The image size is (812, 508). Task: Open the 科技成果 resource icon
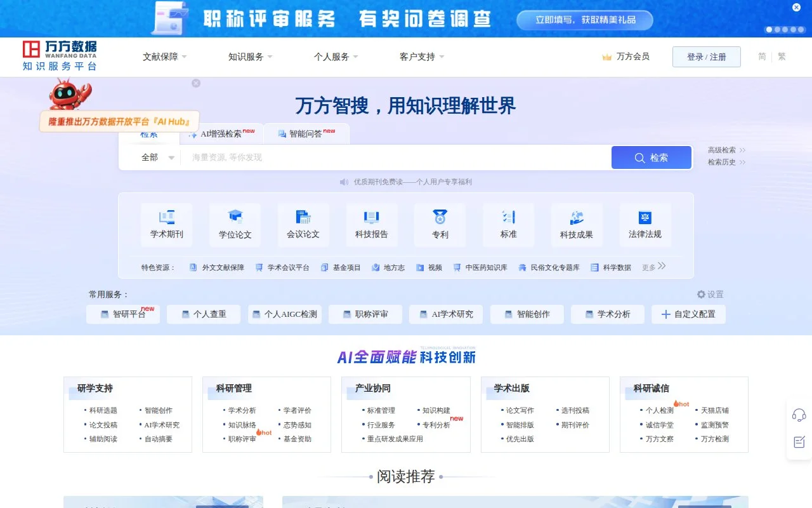[x=577, y=225]
